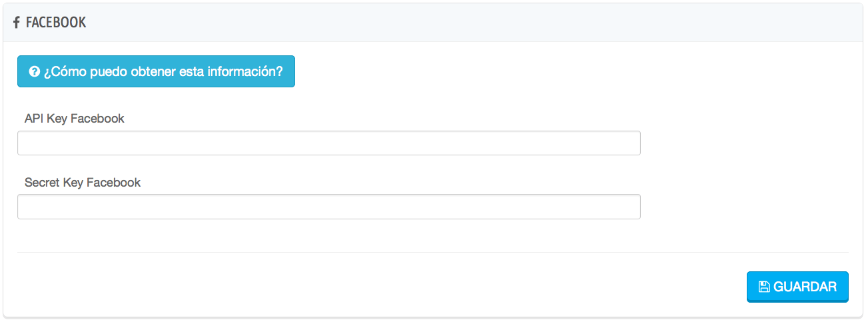Click the "GUARDAR" text next to the save icon
The image size is (868, 320).
point(805,287)
